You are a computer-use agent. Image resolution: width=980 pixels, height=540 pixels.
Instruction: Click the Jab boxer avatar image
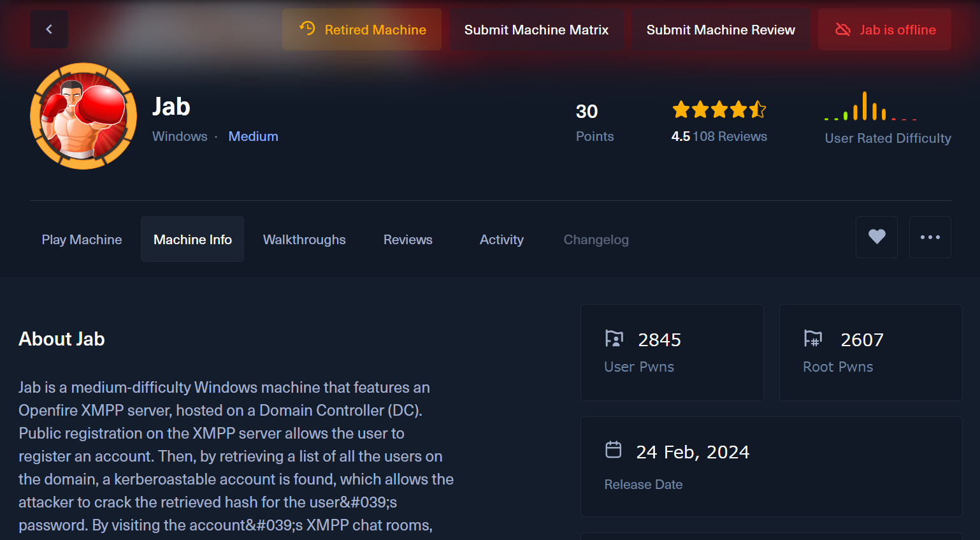click(x=83, y=116)
